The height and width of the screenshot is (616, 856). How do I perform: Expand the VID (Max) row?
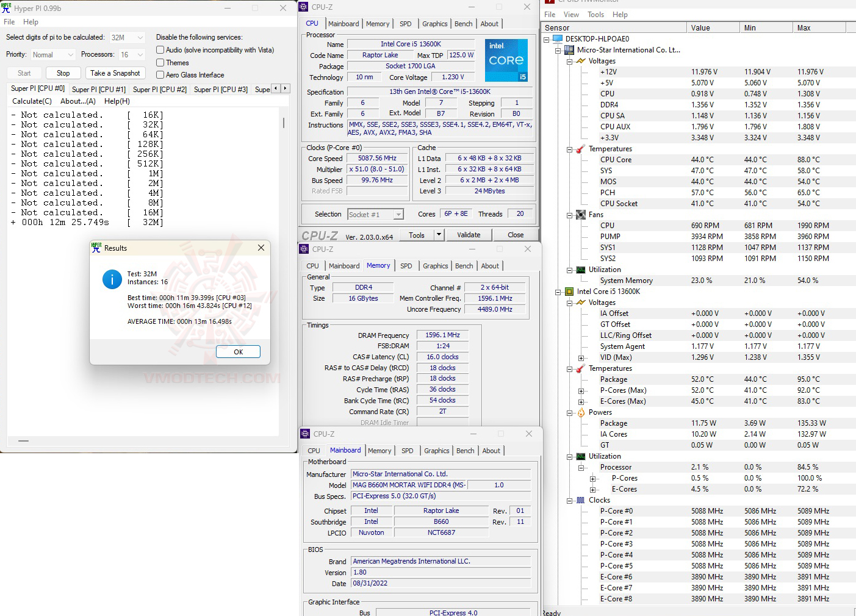pos(581,357)
